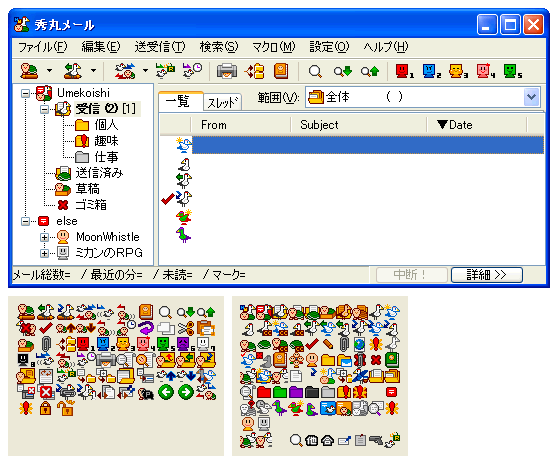Click search-next green down arrow icon
The height and width of the screenshot is (464, 558).
point(343,72)
